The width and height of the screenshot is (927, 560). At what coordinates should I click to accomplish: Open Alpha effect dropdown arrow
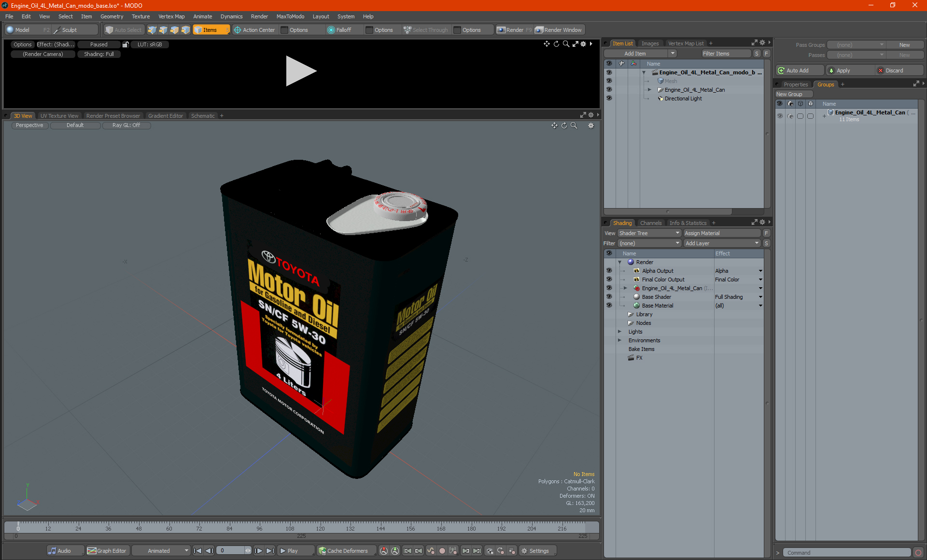click(760, 271)
